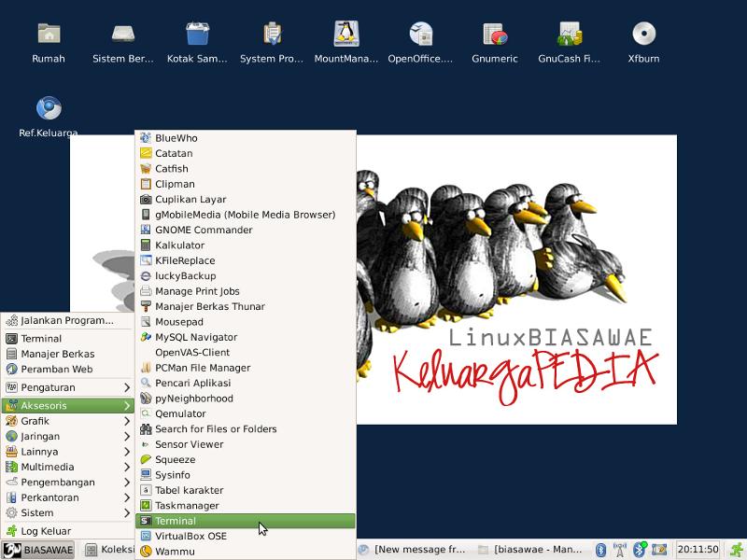Image resolution: width=747 pixels, height=560 pixels.
Task: Expand the Jaringan submenu
Action: 67,436
